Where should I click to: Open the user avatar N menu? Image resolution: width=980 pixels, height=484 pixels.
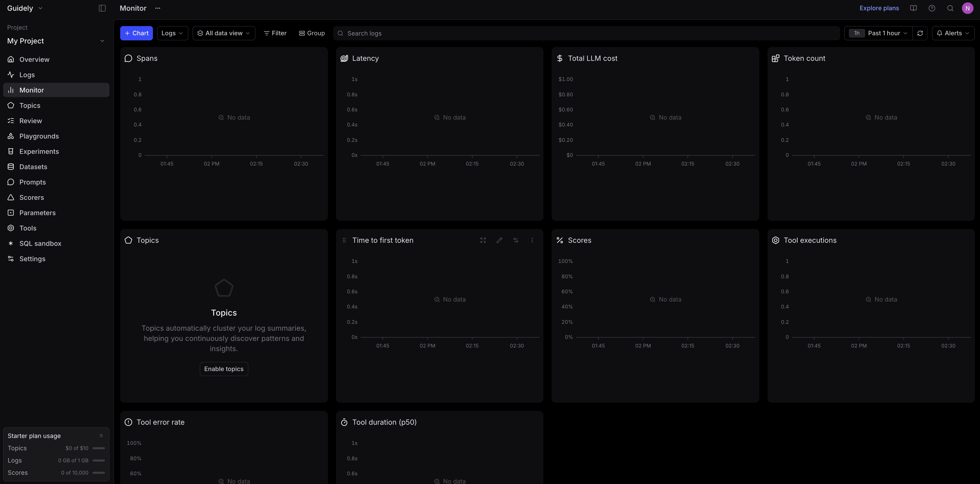coord(967,8)
